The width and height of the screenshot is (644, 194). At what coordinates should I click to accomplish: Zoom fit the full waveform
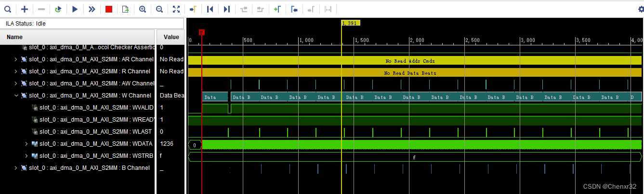click(x=176, y=9)
